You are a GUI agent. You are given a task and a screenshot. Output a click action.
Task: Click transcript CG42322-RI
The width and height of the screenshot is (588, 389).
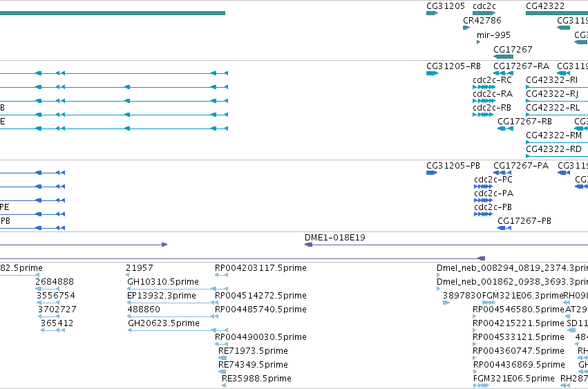551,80
